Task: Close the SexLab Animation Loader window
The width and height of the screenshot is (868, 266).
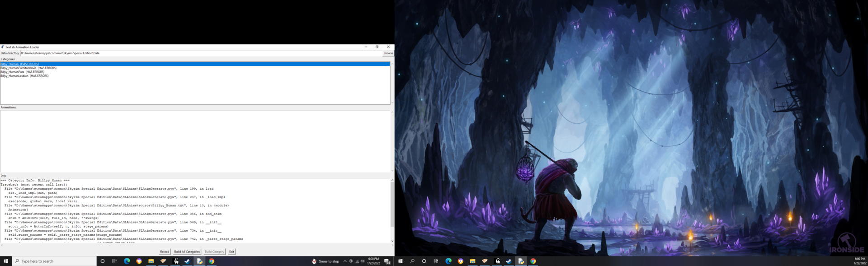Action: pos(388,47)
